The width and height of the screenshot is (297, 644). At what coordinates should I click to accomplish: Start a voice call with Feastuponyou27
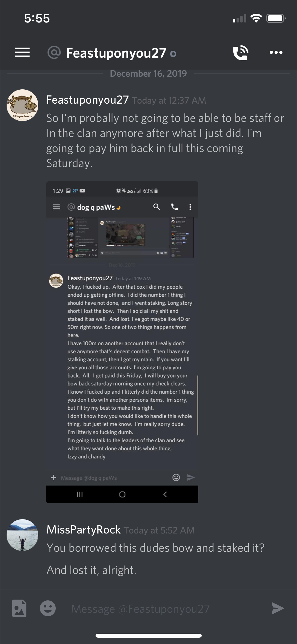(x=241, y=53)
